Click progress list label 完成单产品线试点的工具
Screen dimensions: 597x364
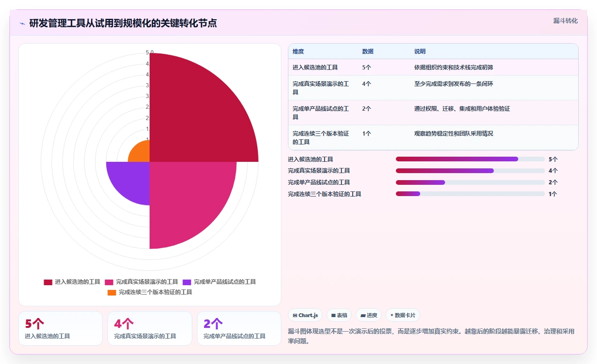[319, 182]
